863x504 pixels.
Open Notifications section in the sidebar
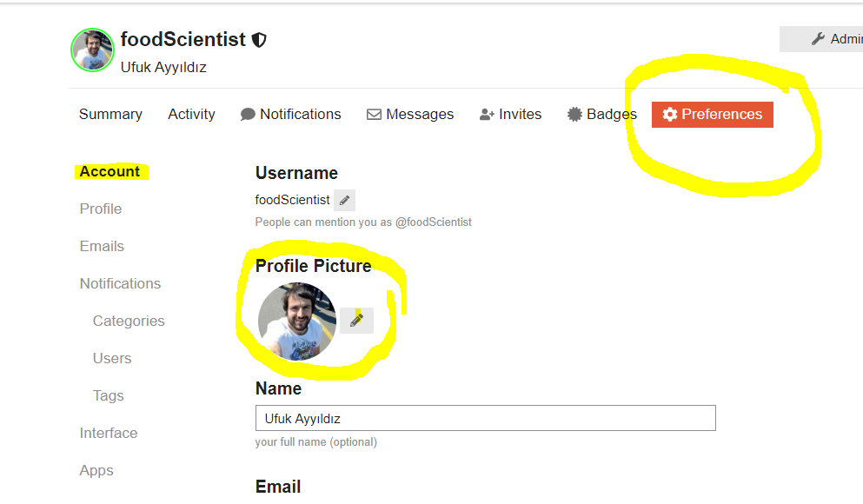[120, 284]
